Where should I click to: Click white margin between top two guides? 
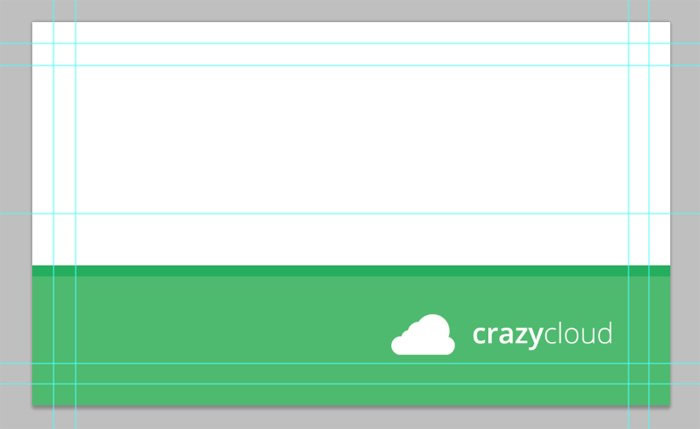[351, 54]
